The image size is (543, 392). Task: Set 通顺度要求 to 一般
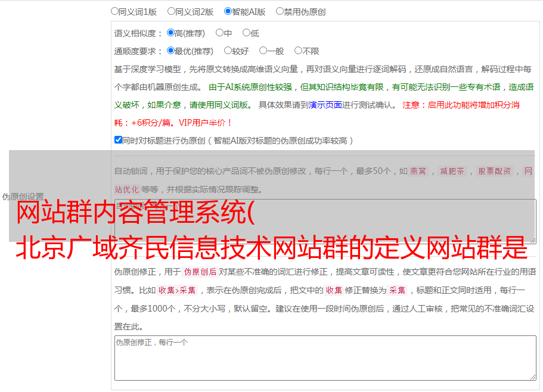pyautogui.click(x=263, y=51)
